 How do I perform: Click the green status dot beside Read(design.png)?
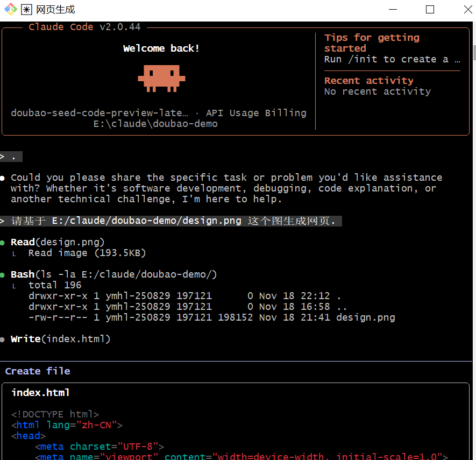tap(3, 243)
